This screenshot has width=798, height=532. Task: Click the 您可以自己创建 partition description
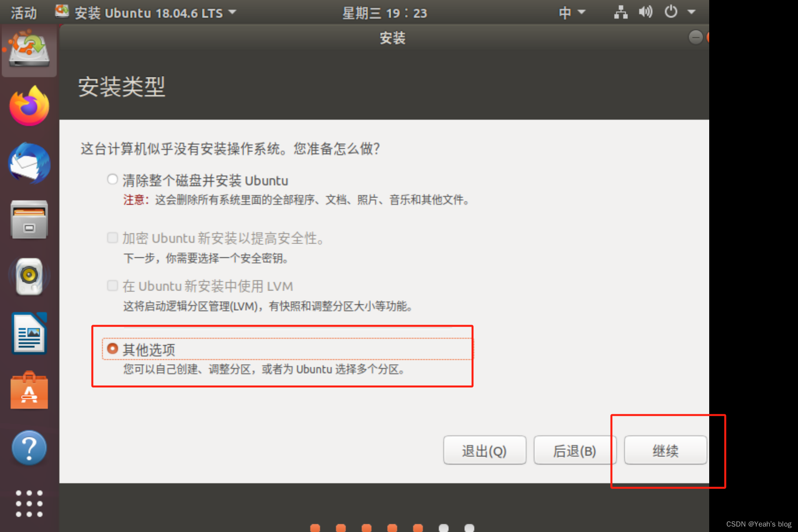(x=264, y=369)
